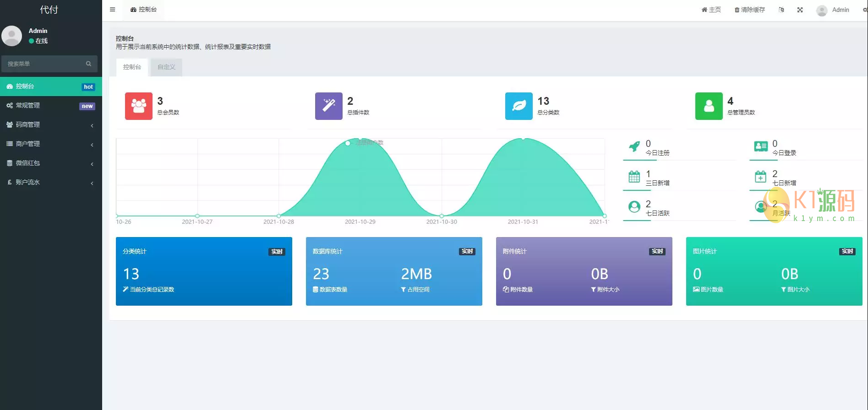Click the 当前分类总记录数 wand icon
The image size is (868, 410).
126,289
